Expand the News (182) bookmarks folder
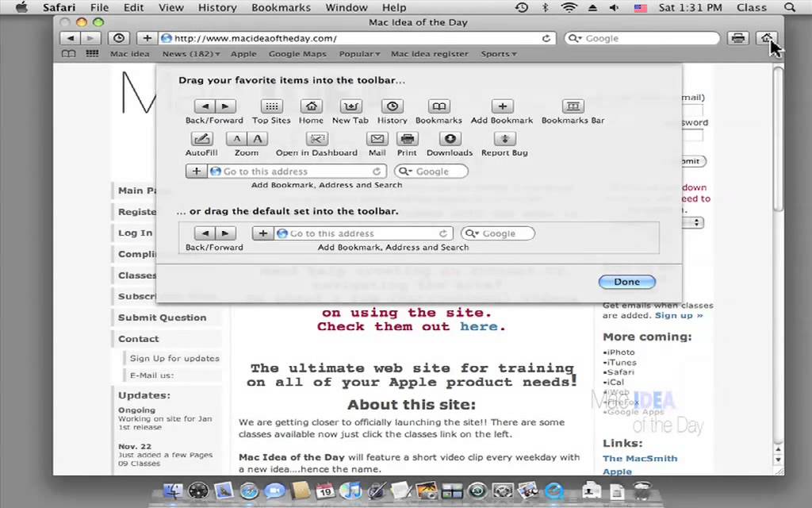 [x=191, y=54]
